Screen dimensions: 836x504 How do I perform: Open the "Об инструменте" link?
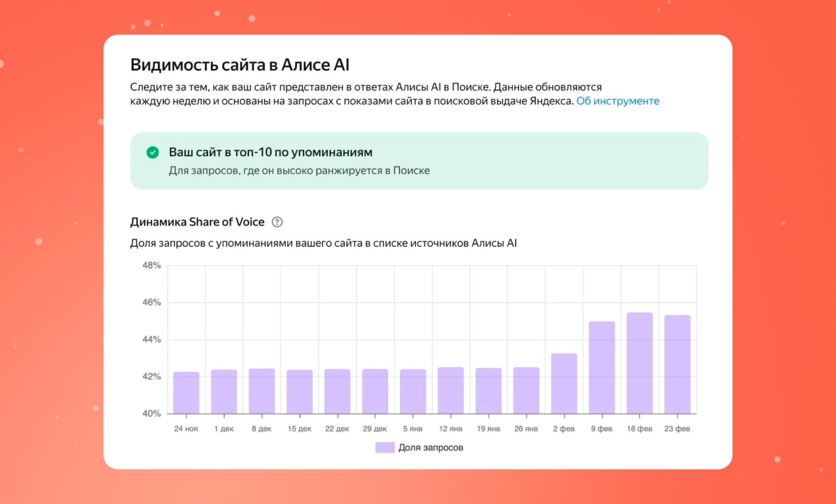coord(617,101)
